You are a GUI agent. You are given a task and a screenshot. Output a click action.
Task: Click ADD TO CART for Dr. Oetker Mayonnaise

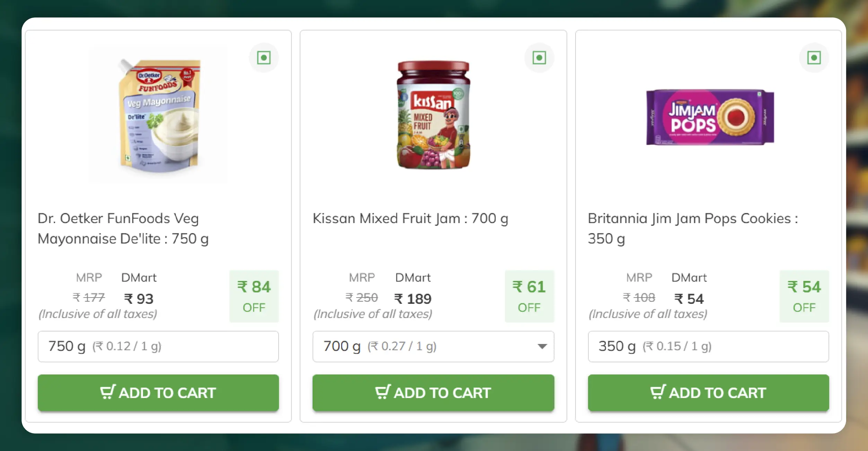(x=158, y=392)
